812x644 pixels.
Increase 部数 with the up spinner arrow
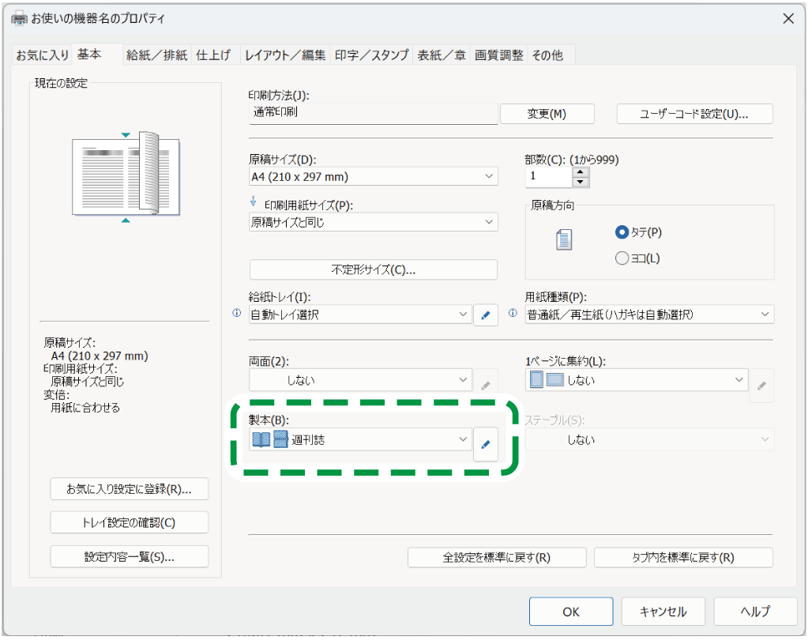click(581, 171)
